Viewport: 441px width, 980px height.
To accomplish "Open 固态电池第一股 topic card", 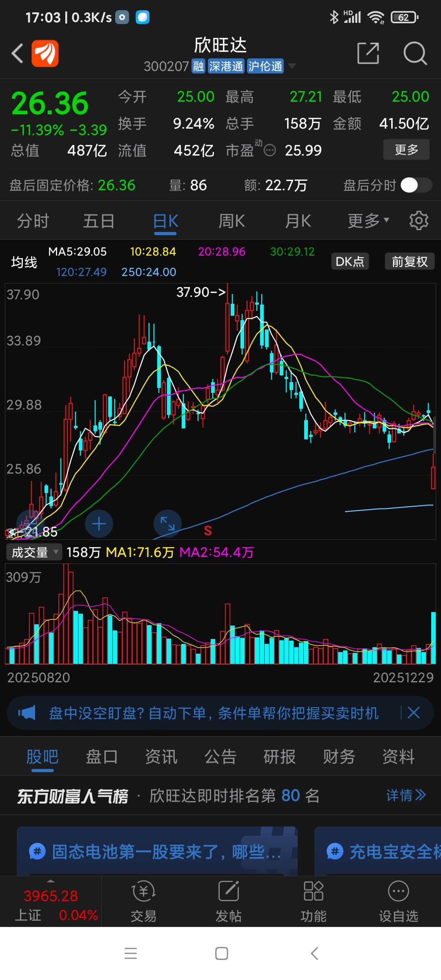I will click(x=157, y=851).
